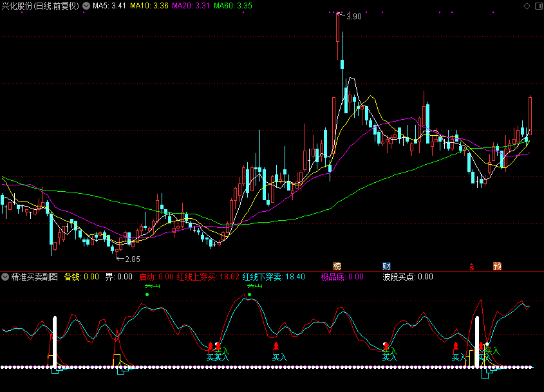Image resolution: width=544 pixels, height=392 pixels.
Task: Click the red $ dividend marker
Action: point(471,266)
